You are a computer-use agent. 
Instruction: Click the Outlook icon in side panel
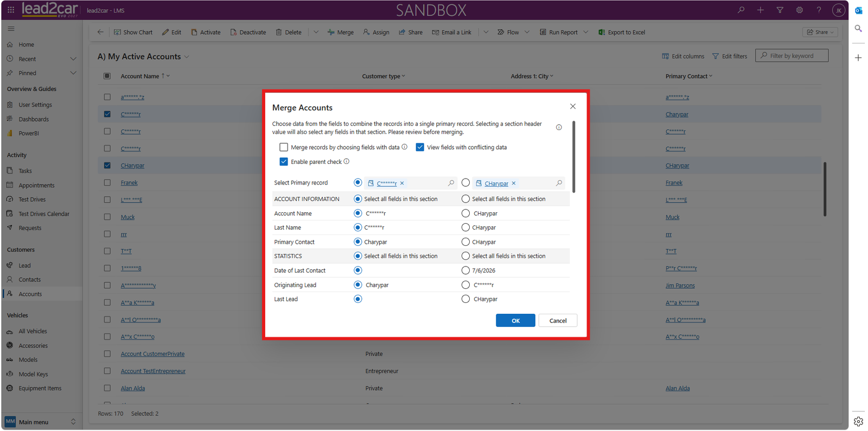(858, 10)
